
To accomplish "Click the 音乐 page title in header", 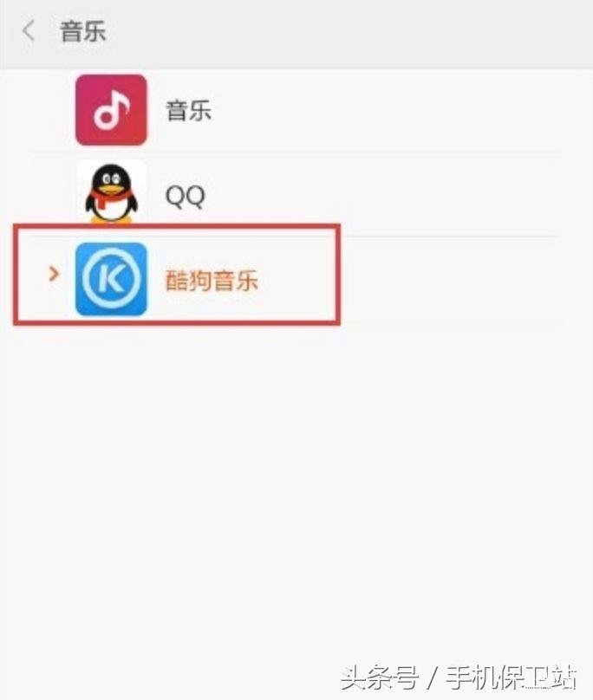I will point(82,32).
